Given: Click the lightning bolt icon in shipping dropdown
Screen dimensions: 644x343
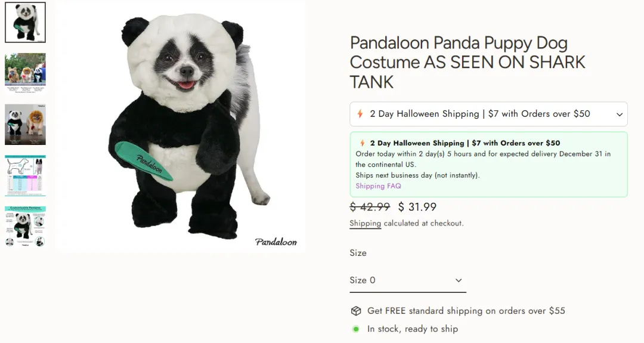Looking at the screenshot, I should click(x=360, y=114).
